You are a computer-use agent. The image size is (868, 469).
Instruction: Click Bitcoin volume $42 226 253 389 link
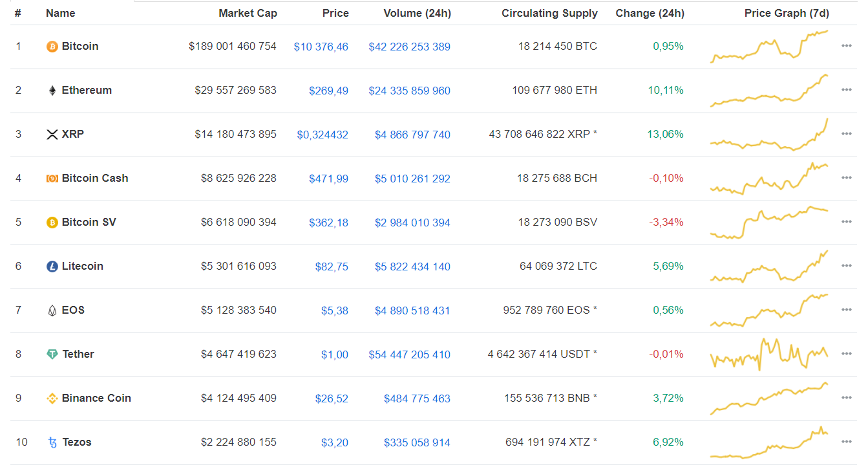[410, 47]
